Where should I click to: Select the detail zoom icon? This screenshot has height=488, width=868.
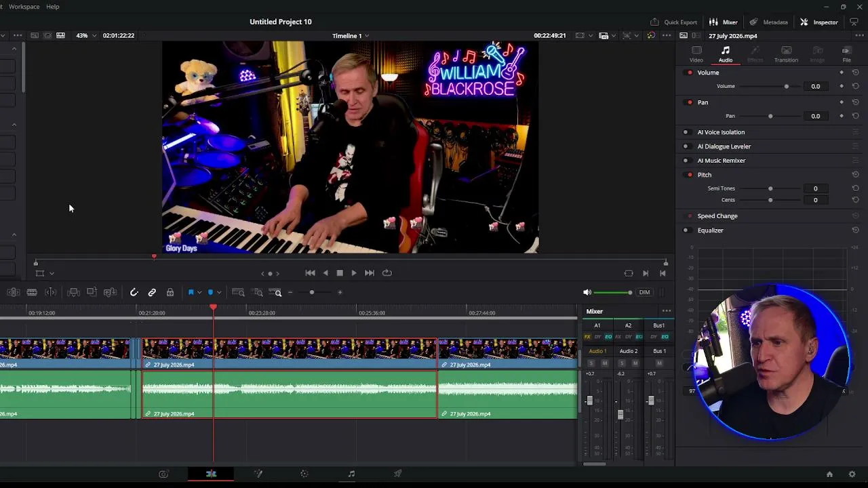(x=258, y=292)
